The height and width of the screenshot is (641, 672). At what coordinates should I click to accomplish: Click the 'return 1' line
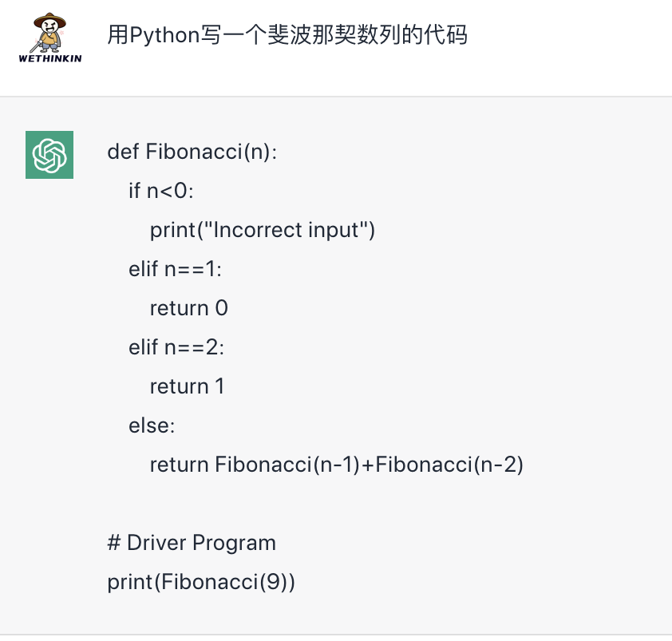coord(187,386)
